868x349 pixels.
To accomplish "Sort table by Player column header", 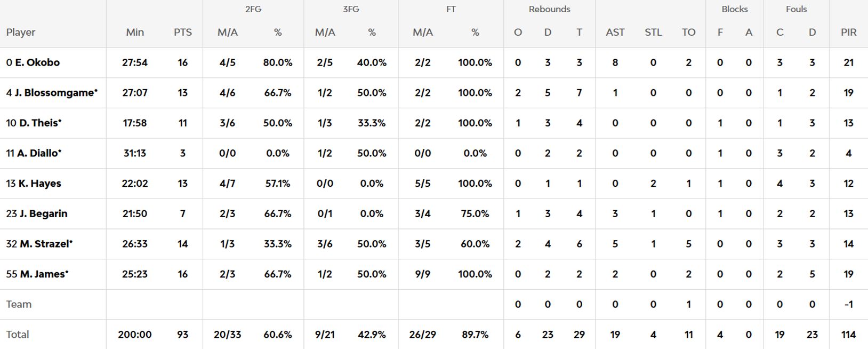I will pos(21,33).
